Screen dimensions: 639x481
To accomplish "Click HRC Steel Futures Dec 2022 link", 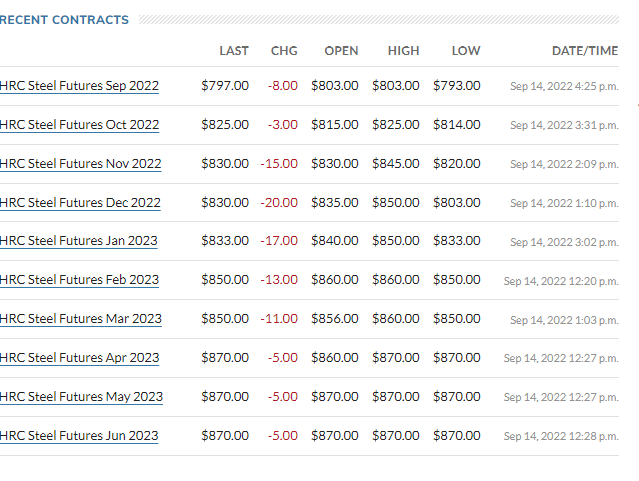I will pos(80,203).
